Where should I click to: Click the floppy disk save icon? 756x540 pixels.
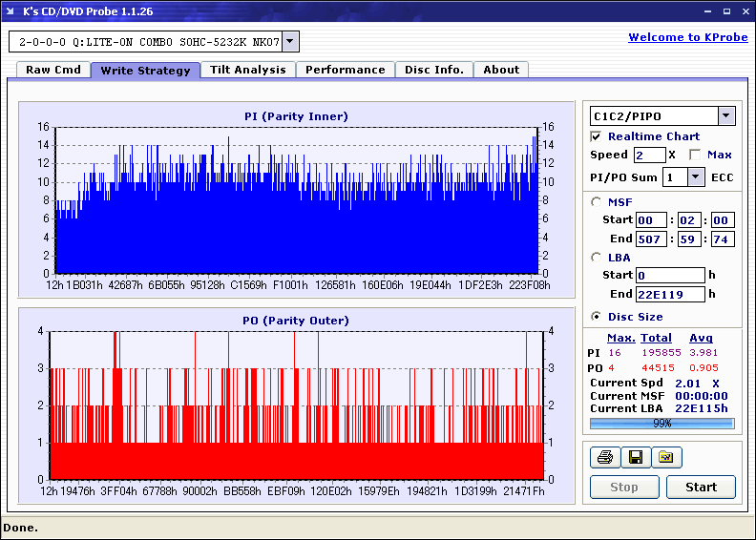click(635, 457)
